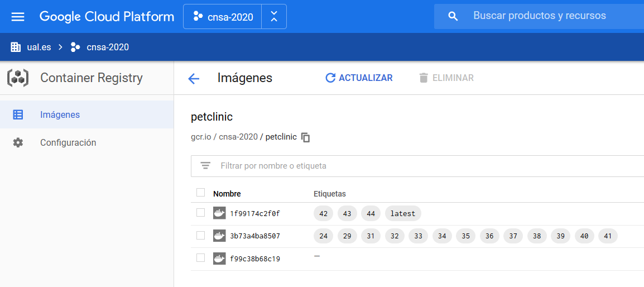This screenshot has width=644, height=287.
Task: Click the cnsa-2020 breadcrumb project icon
Action: coord(75,47)
